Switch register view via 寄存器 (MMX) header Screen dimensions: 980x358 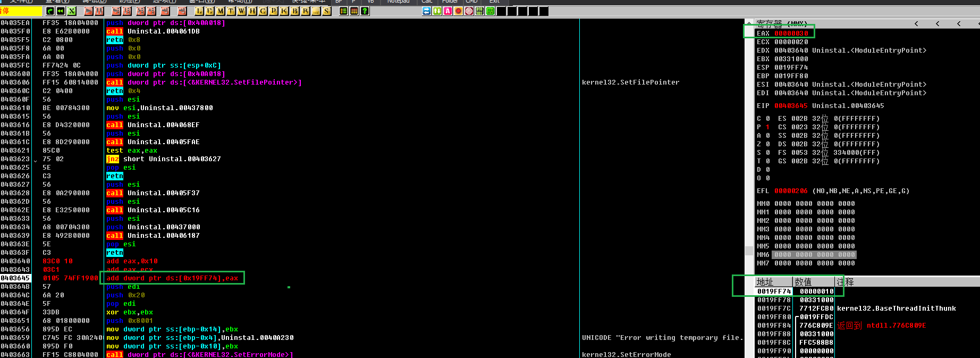(782, 23)
